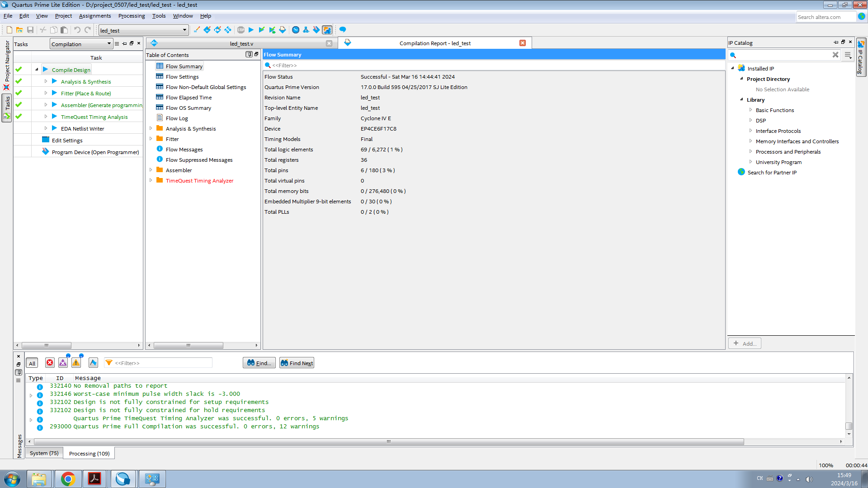Click Start Analysis & Elaboration toolbar icon
The width and height of the screenshot is (868, 488).
tap(261, 30)
